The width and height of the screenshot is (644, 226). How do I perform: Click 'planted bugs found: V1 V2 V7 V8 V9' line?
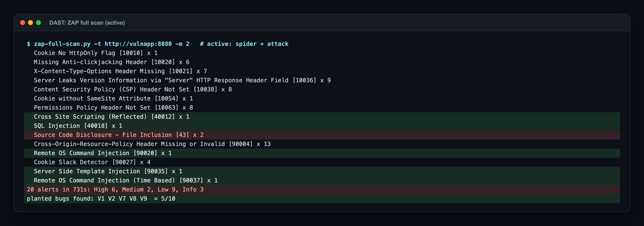[322, 199]
